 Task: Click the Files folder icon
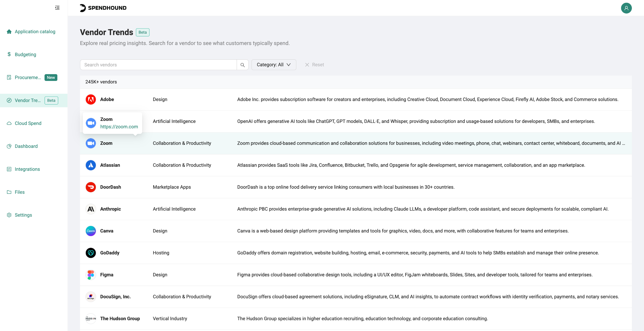tap(9, 192)
